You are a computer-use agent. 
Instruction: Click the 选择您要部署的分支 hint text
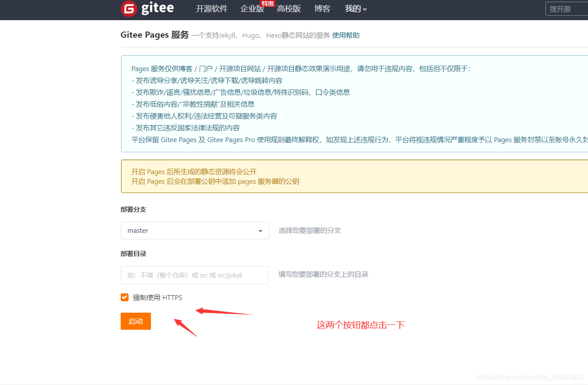coord(310,231)
